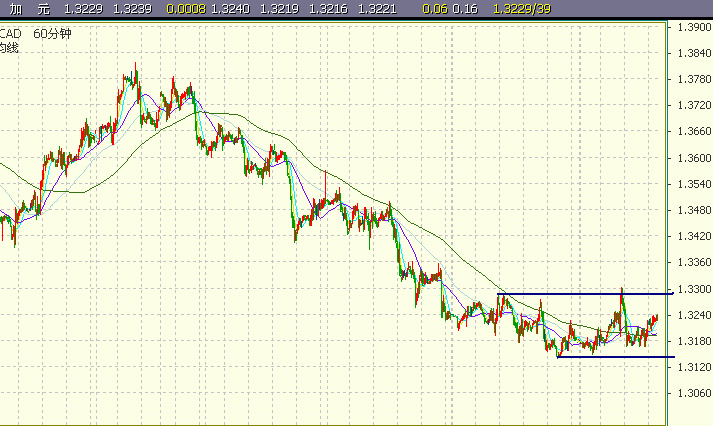Click the 1.3300 price axis label
The height and width of the screenshot is (426, 713).
click(x=694, y=289)
